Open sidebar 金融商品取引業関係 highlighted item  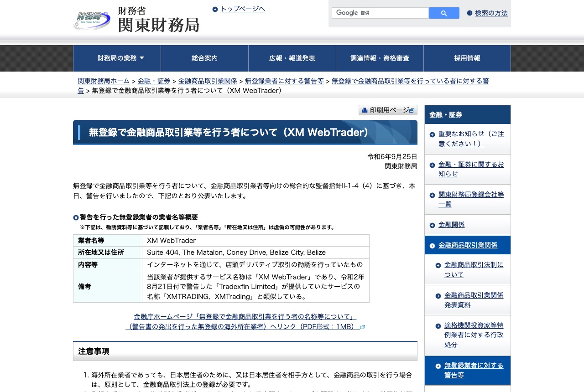[468, 245]
